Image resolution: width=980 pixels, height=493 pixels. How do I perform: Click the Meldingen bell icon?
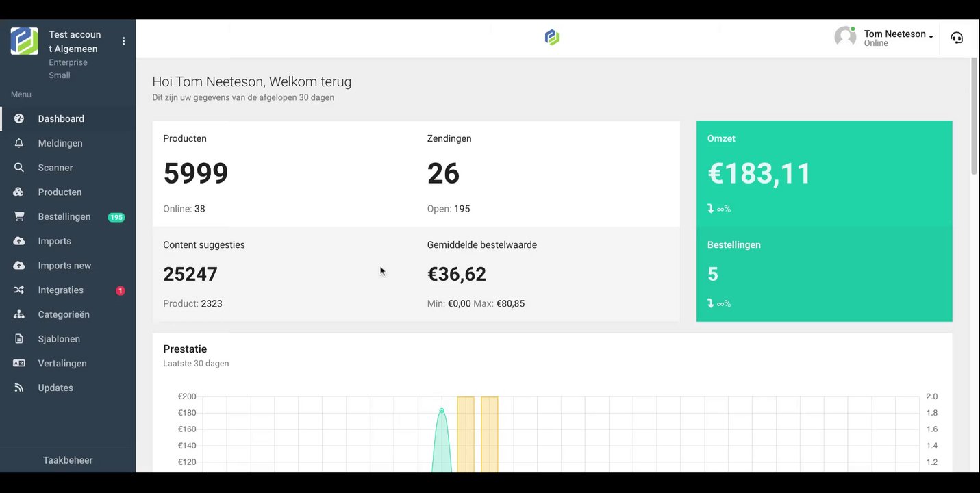point(19,143)
